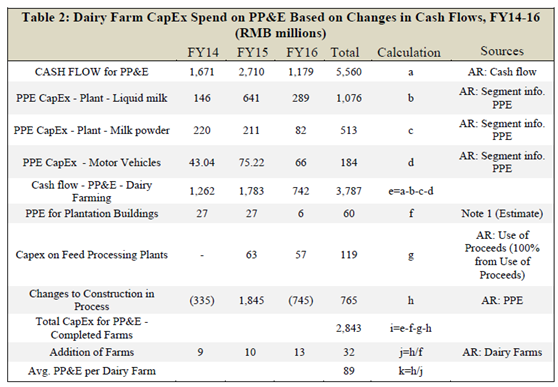
Task: Select the 2,843 Completed Farms total
Action: point(348,328)
